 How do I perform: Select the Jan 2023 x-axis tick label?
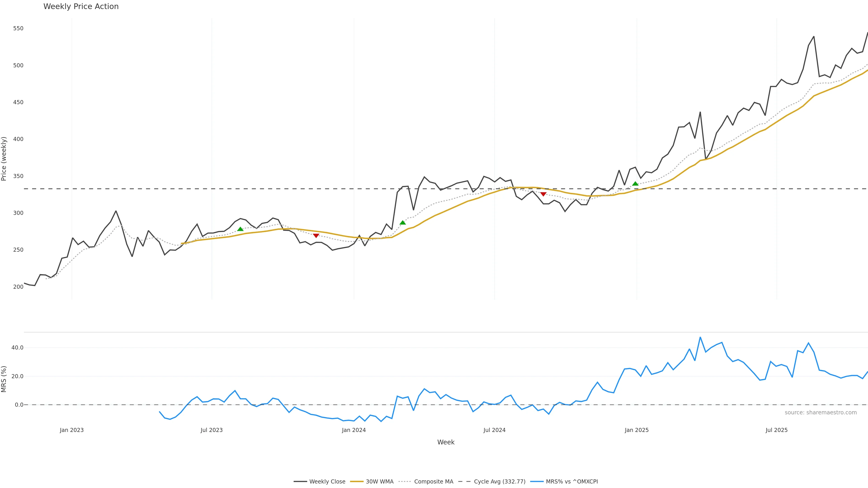pos(72,430)
